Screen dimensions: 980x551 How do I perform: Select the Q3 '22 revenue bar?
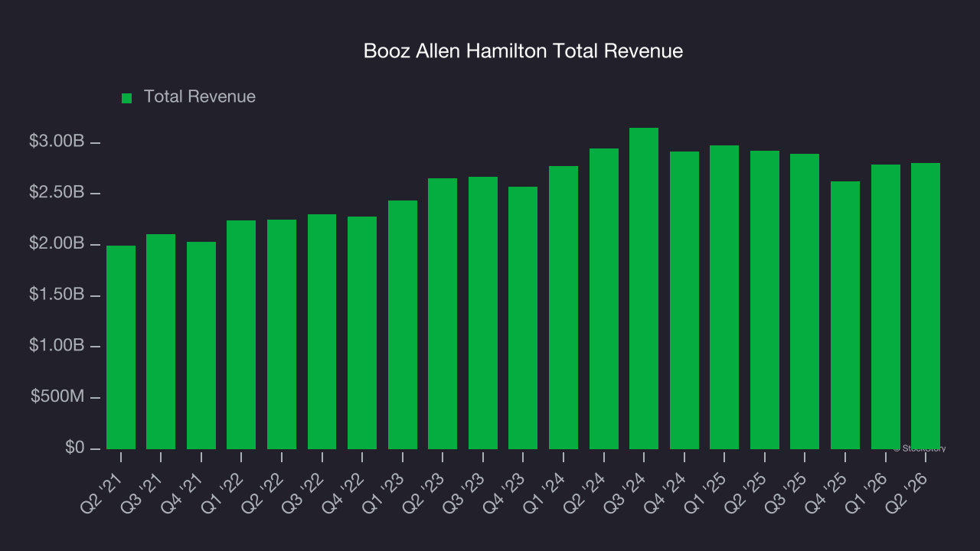tap(322, 331)
